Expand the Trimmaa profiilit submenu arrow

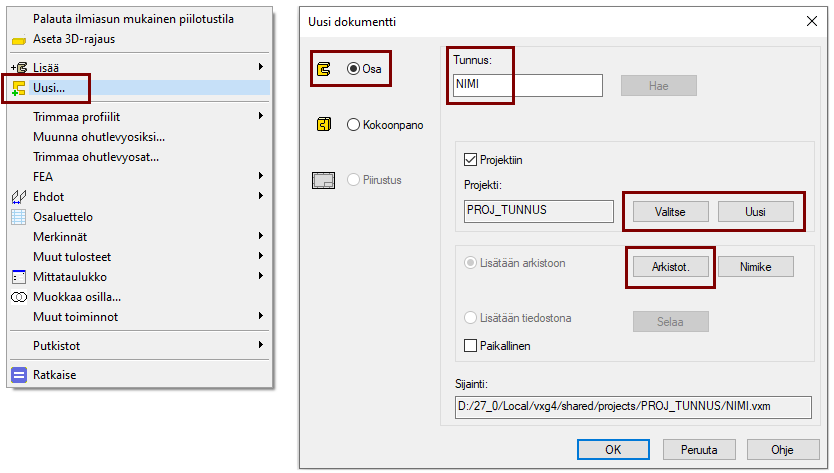click(261, 115)
